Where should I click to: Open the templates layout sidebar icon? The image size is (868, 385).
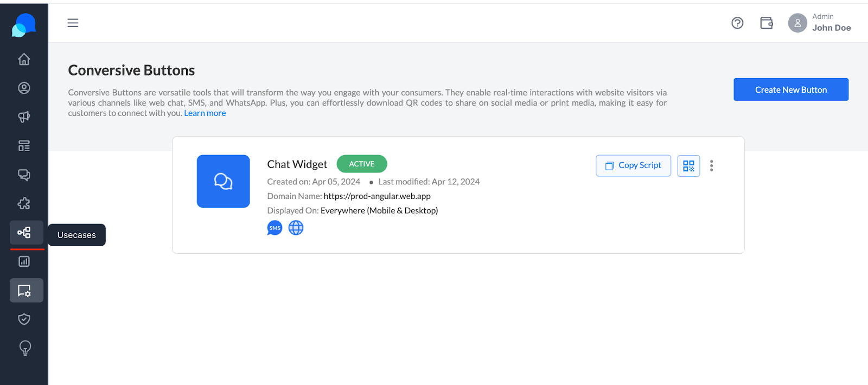24,146
